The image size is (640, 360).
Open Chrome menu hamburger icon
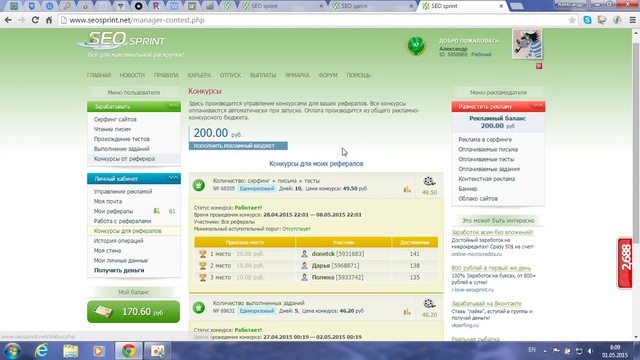coord(632,20)
